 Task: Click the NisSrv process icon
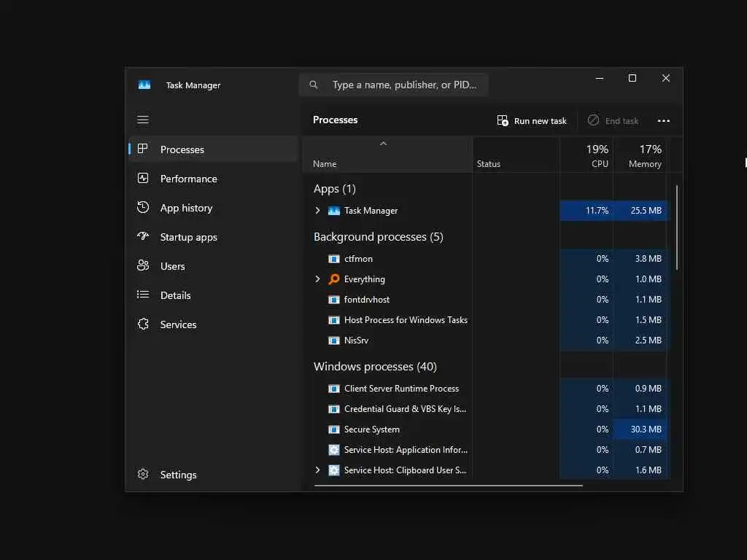pyautogui.click(x=334, y=341)
